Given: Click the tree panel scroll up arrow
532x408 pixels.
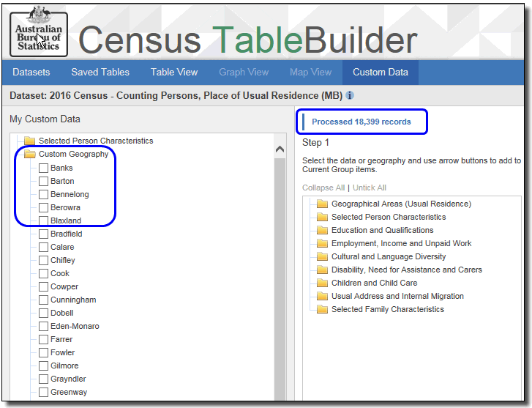Looking at the screenshot, I should [280, 149].
